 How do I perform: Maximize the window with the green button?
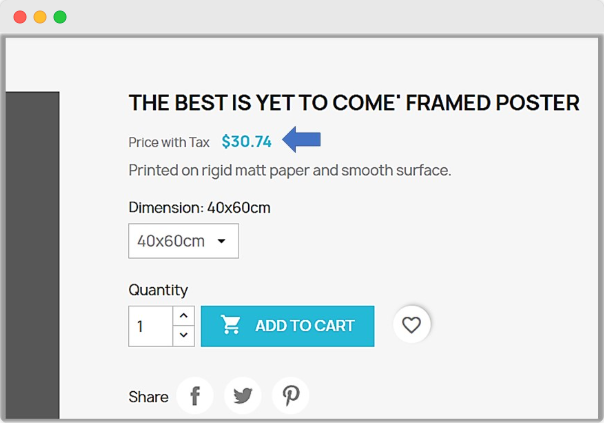pos(60,17)
